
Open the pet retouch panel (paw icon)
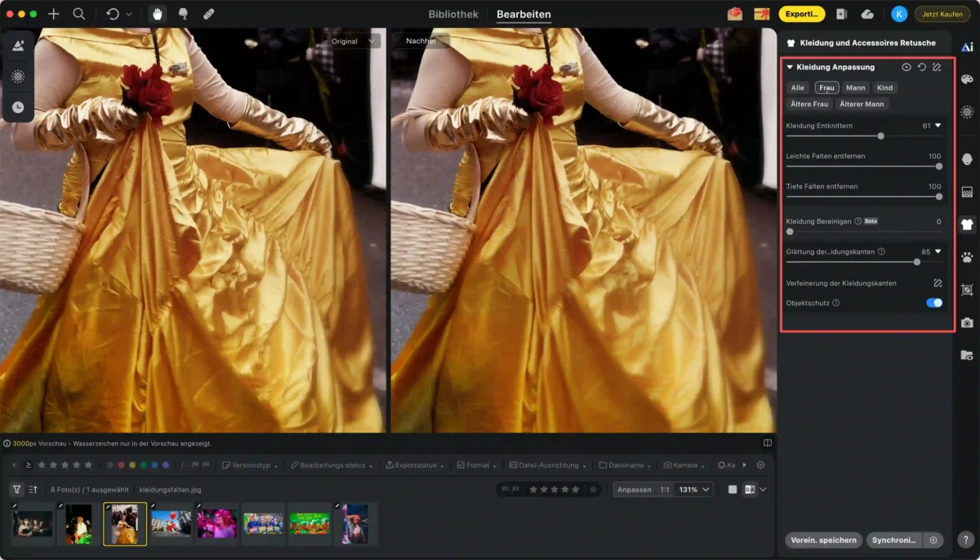967,257
